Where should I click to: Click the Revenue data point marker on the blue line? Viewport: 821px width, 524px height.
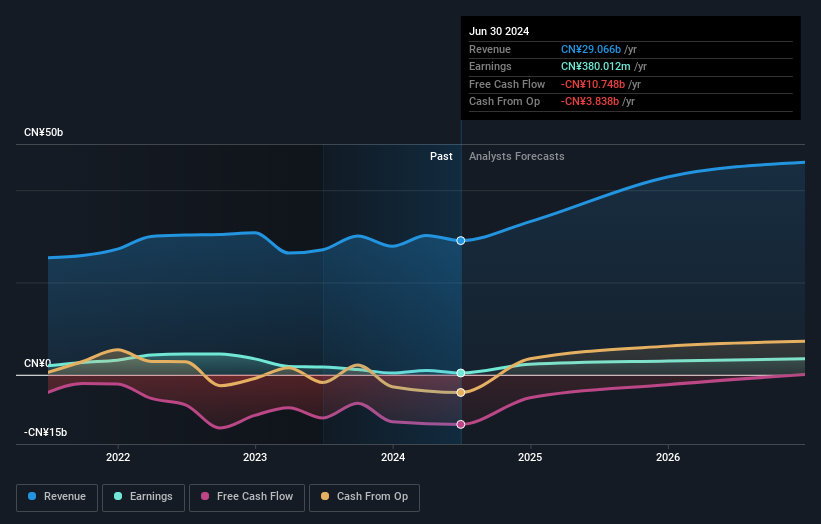point(461,241)
